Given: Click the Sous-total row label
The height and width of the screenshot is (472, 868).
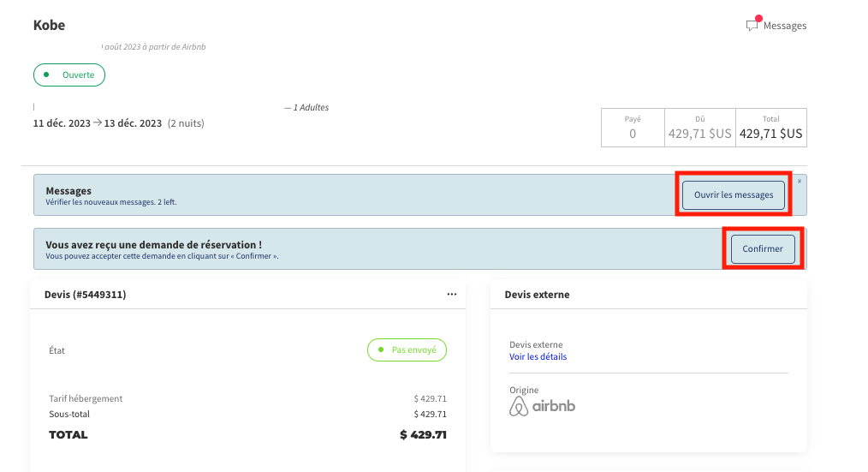Looking at the screenshot, I should pyautogui.click(x=69, y=414).
